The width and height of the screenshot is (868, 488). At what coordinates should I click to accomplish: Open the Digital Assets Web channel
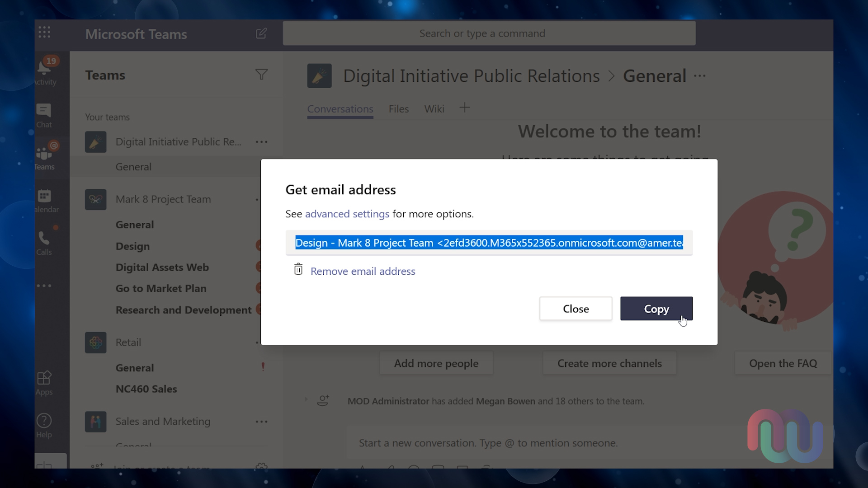pos(162,267)
